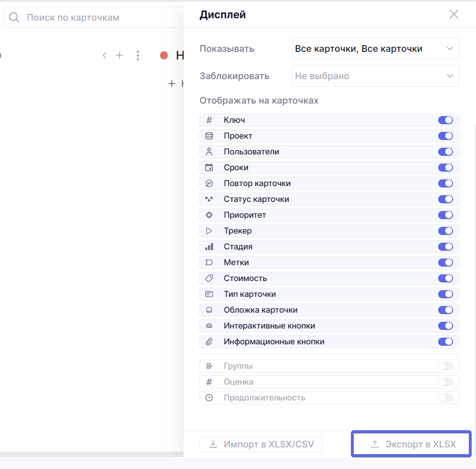
Task: Click the price tag icon for Стоимость
Action: [209, 279]
